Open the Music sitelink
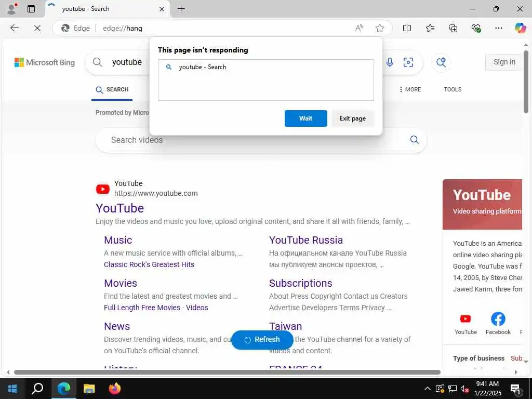Screen dimensions: 532x399 118,240
